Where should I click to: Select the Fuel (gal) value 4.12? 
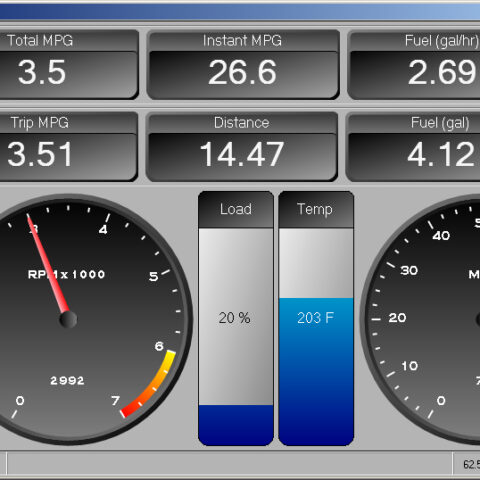click(x=441, y=154)
